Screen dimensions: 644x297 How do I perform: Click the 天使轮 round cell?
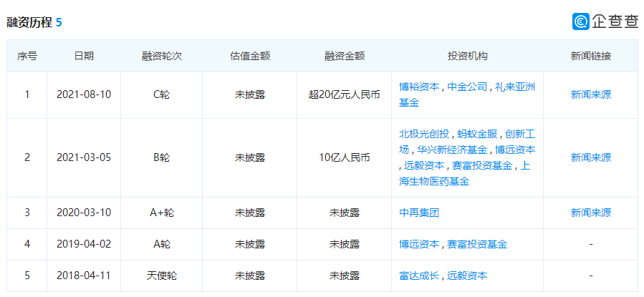coord(161,276)
